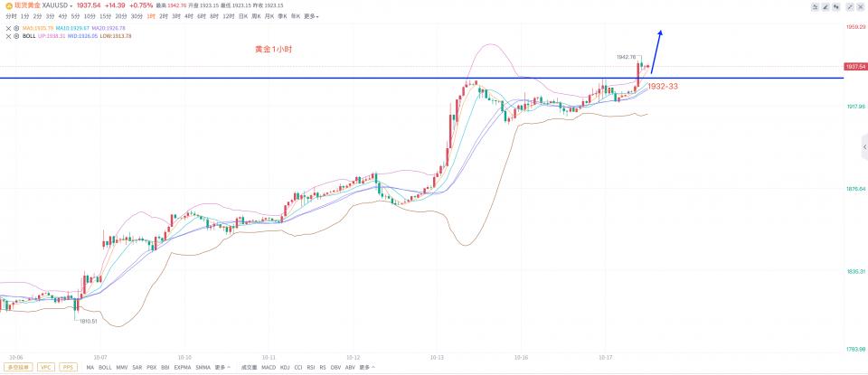Click the 多空信号 button
The height and width of the screenshot is (375, 868).
click(18, 368)
